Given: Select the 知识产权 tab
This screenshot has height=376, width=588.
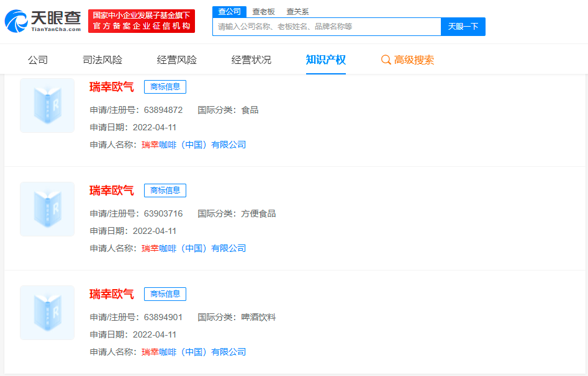Looking at the screenshot, I should coord(326,60).
